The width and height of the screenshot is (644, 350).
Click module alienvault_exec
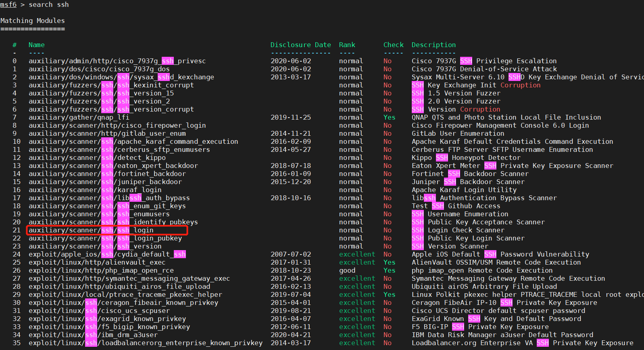coord(97,262)
